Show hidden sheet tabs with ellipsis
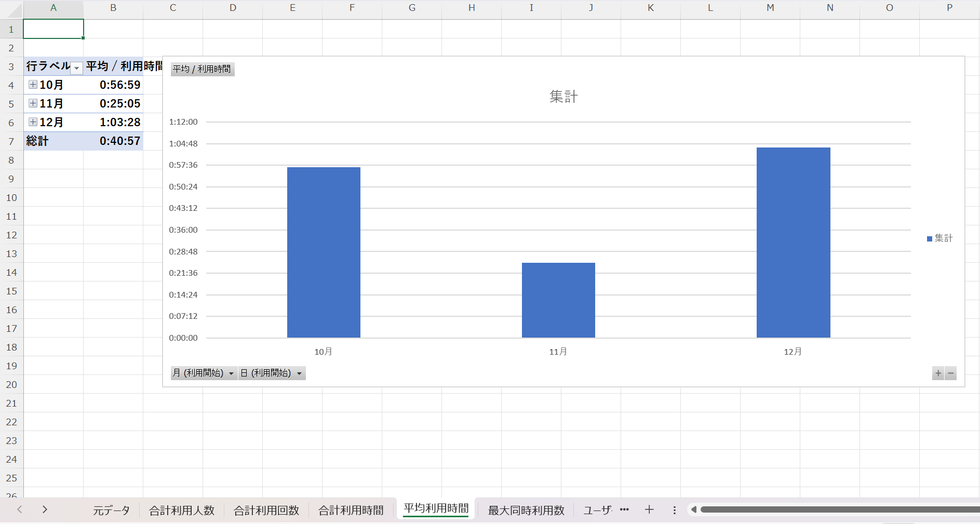The image size is (980, 524). coord(624,510)
